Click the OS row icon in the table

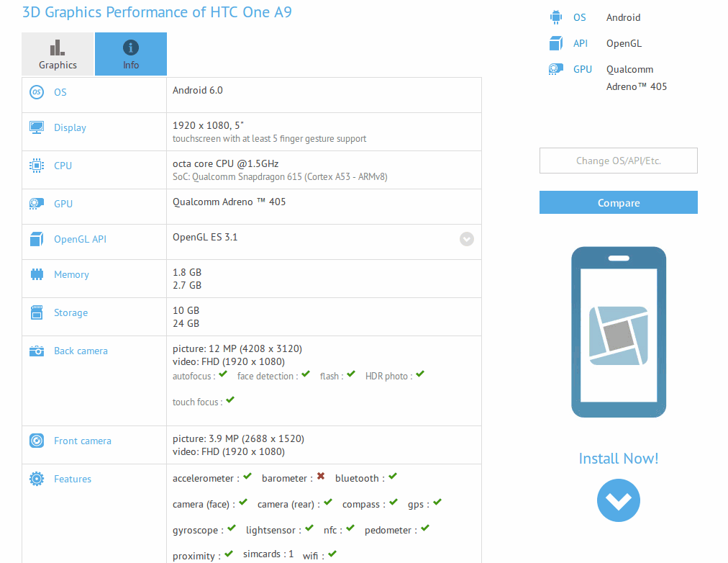(37, 92)
